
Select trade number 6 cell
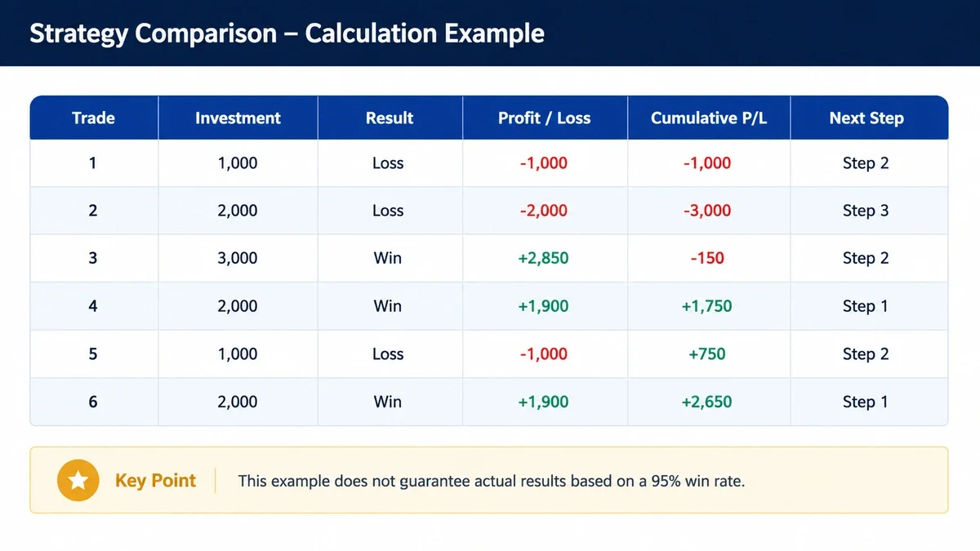pyautogui.click(x=93, y=402)
